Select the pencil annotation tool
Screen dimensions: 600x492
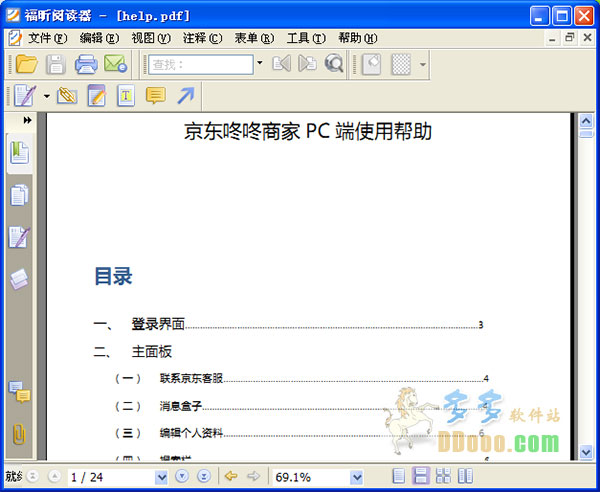(25, 96)
